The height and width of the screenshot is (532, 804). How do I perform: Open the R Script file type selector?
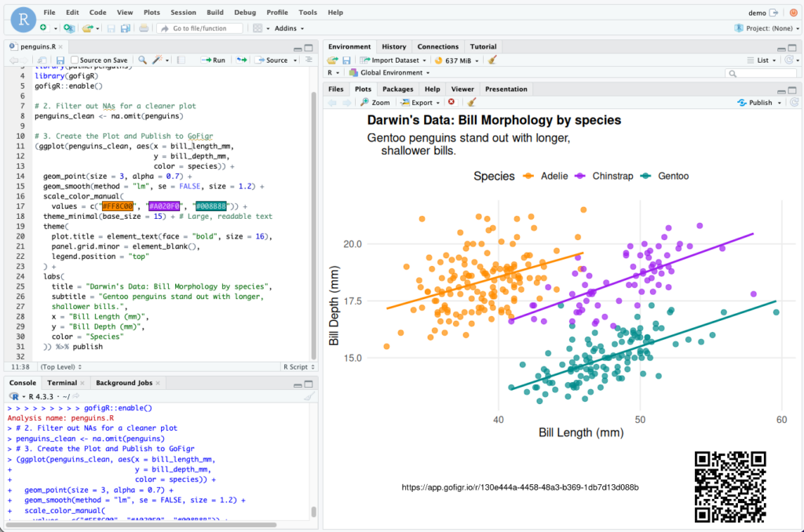click(x=298, y=366)
